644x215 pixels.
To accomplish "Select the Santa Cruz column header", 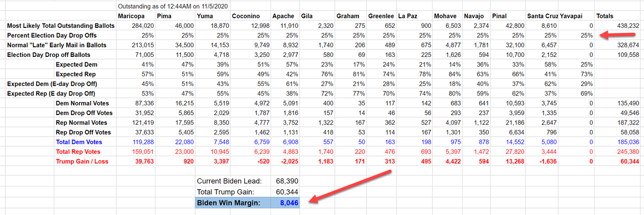I will [x=543, y=17].
